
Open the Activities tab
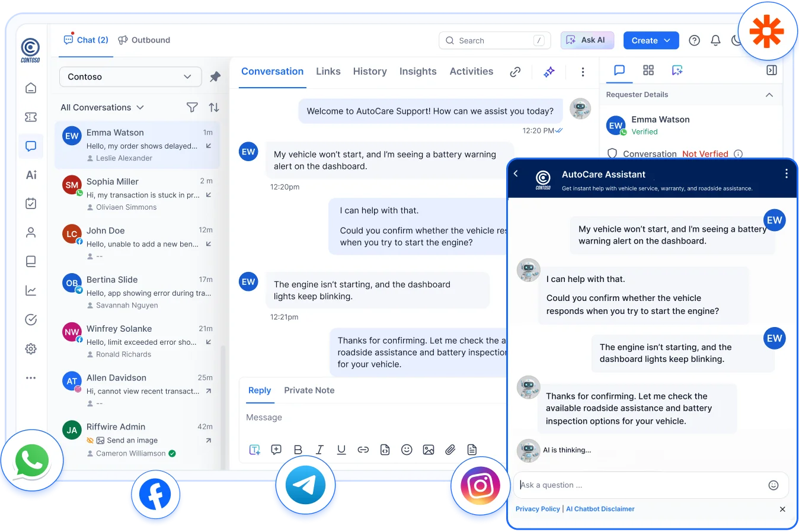coord(471,71)
